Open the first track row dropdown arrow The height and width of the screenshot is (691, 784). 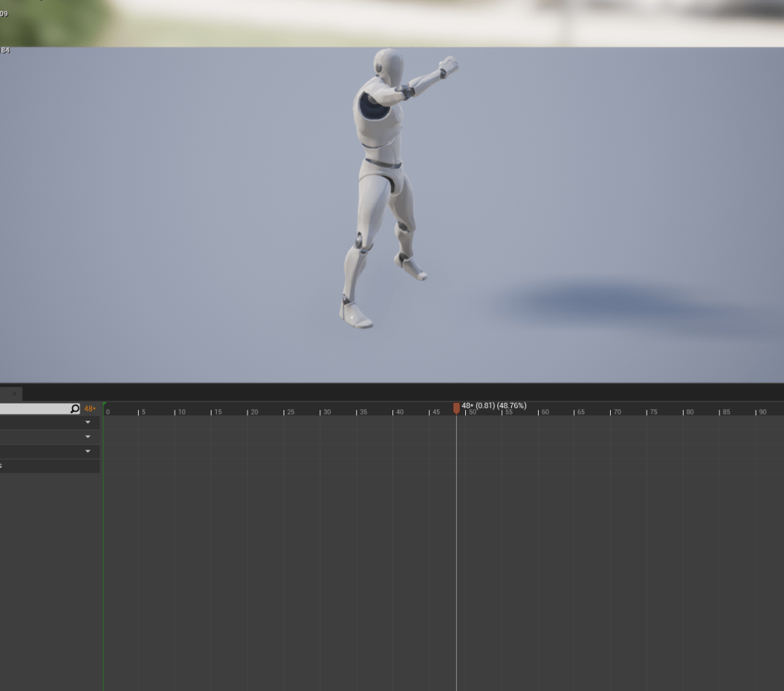tap(87, 423)
